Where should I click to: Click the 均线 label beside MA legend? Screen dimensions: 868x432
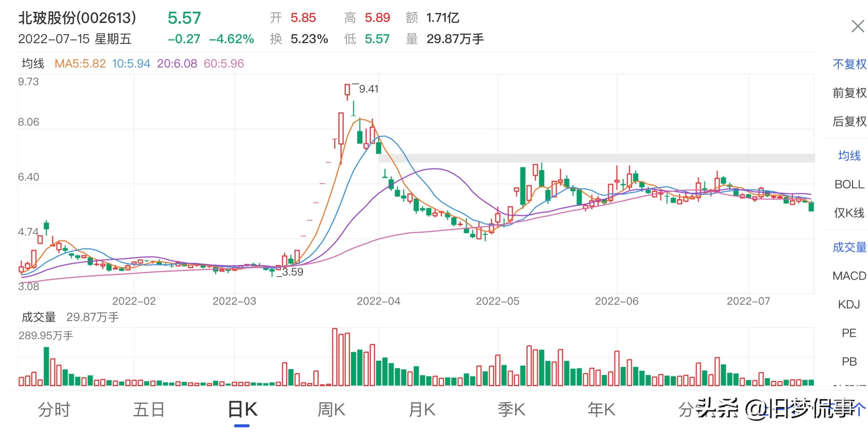pos(33,63)
